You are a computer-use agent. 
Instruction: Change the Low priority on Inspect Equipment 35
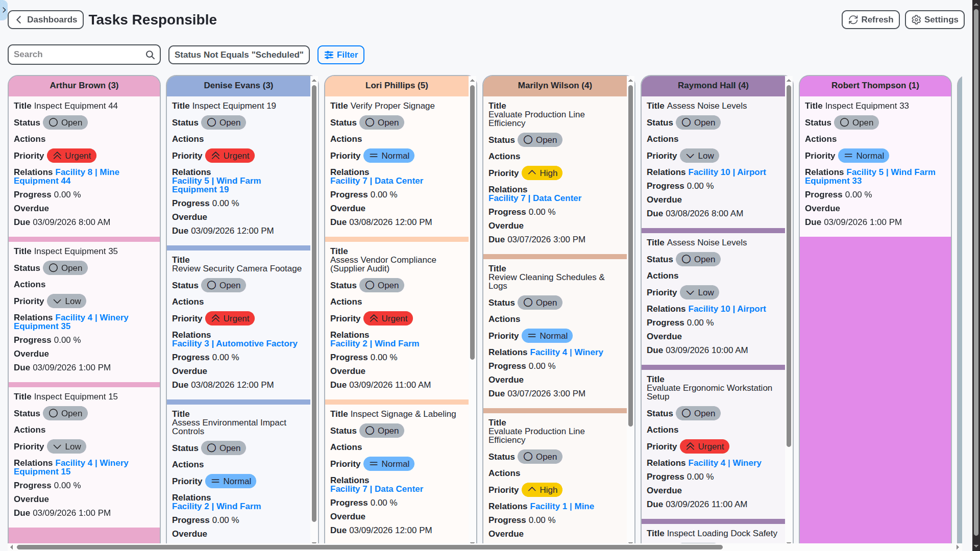tap(66, 301)
